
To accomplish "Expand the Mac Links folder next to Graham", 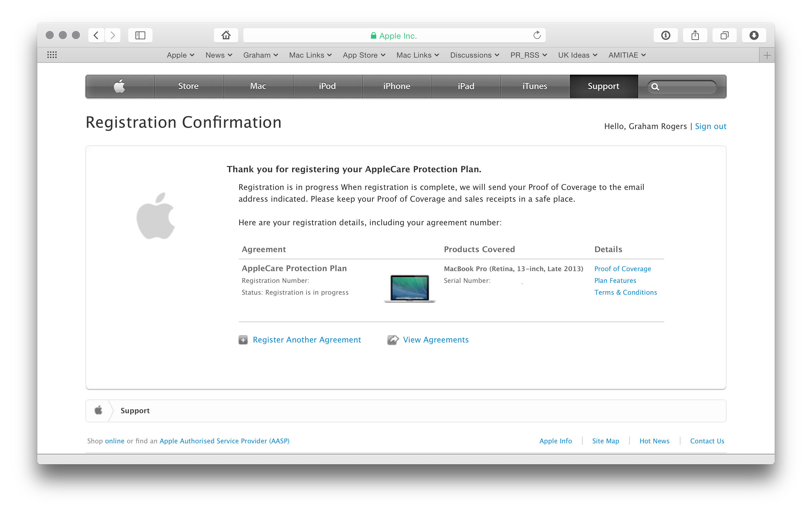I will [x=310, y=55].
